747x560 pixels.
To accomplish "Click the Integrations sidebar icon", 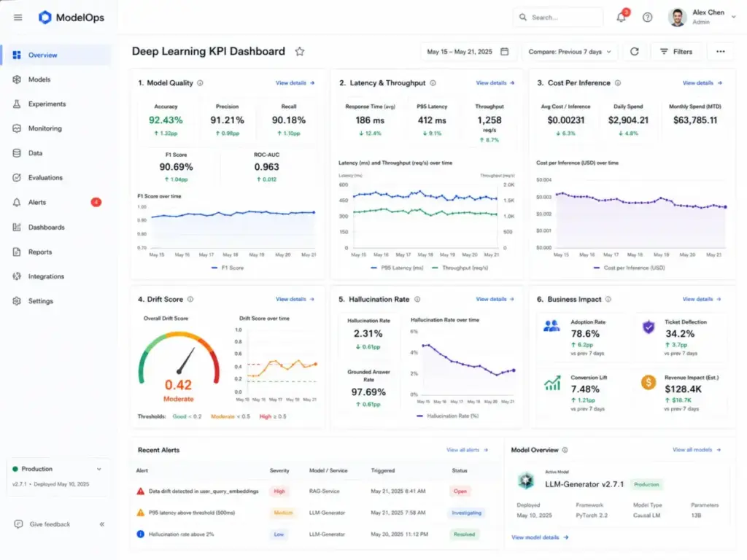I will tap(17, 276).
